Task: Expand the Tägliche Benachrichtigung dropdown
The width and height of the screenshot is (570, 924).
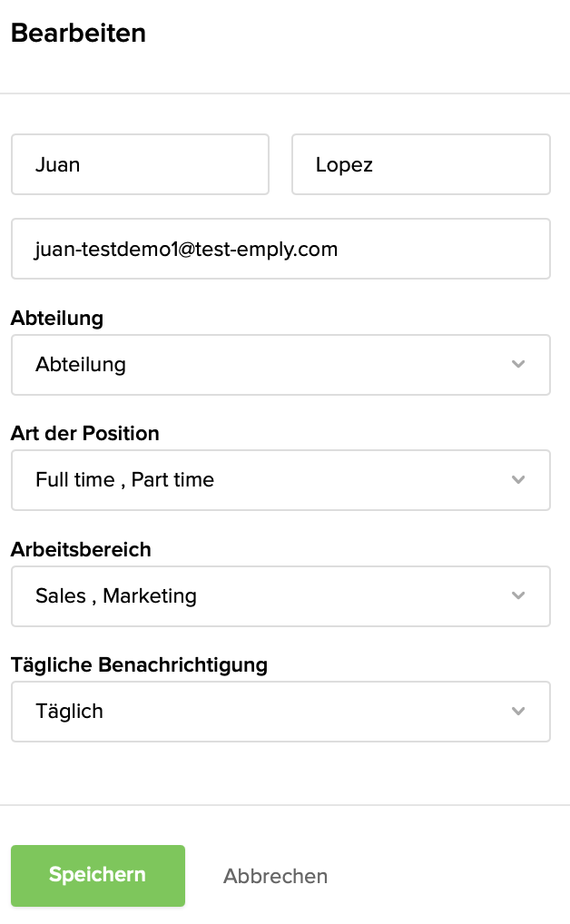Action: 280,711
